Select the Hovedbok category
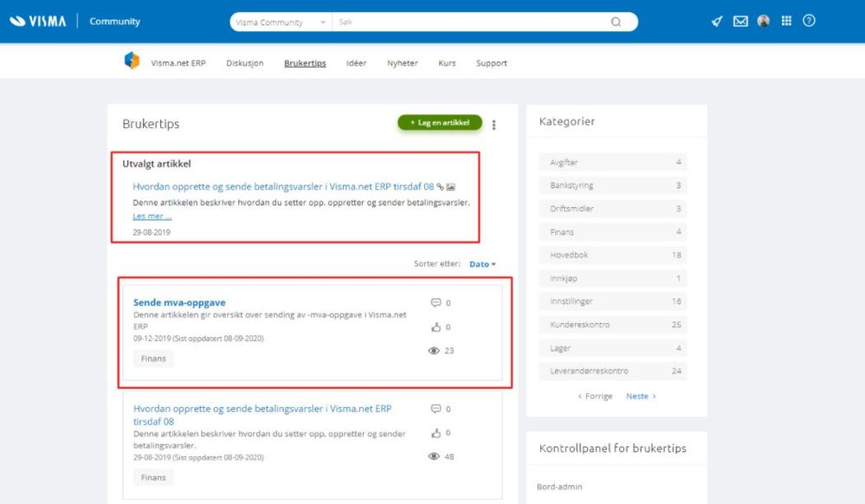This screenshot has height=504, width=865. click(613, 255)
